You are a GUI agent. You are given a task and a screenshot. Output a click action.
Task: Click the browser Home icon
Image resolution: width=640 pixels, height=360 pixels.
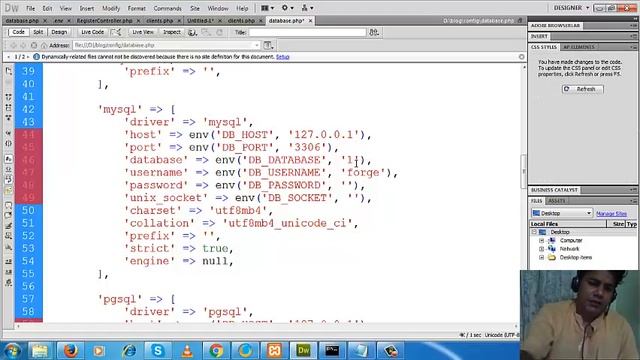(x=44, y=45)
